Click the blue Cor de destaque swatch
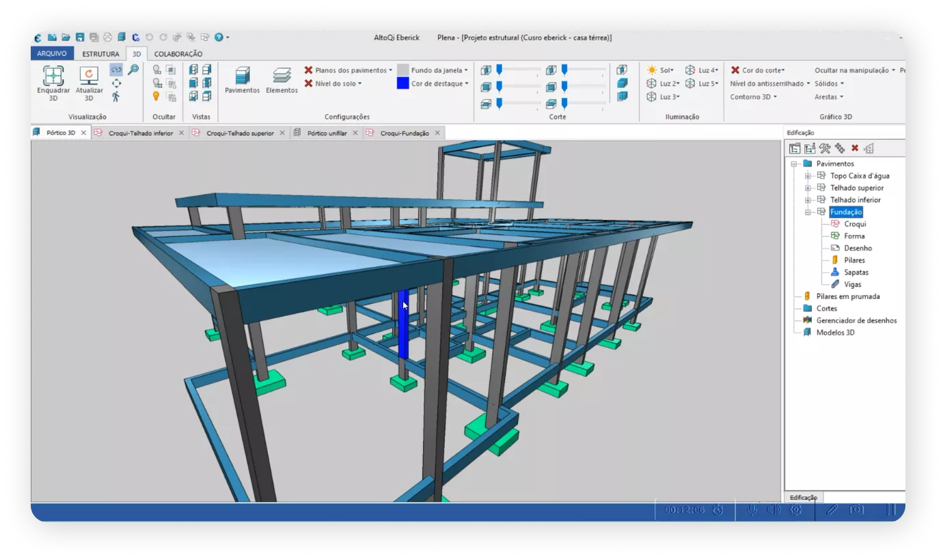Image resolution: width=943 pixels, height=560 pixels. pyautogui.click(x=403, y=83)
